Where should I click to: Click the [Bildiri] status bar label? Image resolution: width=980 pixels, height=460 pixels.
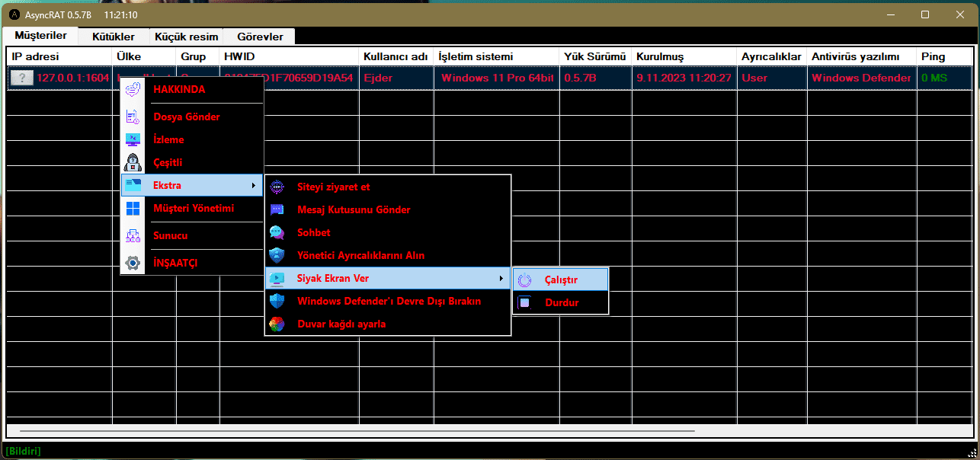pyautogui.click(x=24, y=452)
